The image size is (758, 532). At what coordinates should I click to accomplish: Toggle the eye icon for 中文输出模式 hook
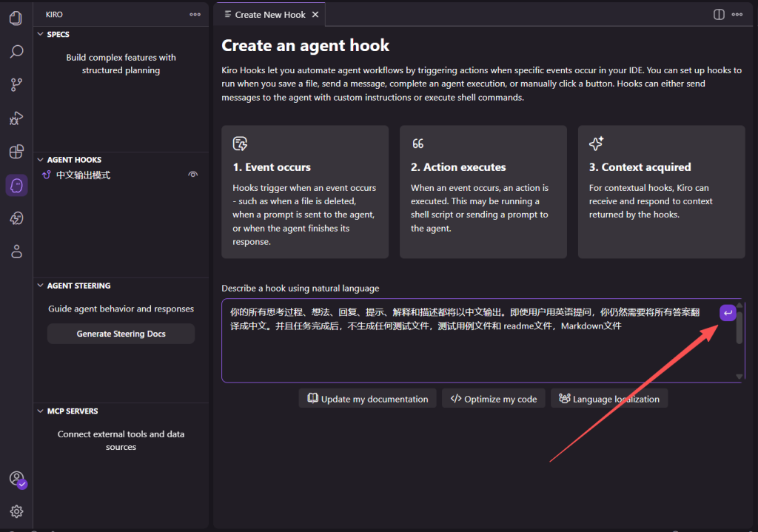(x=193, y=175)
